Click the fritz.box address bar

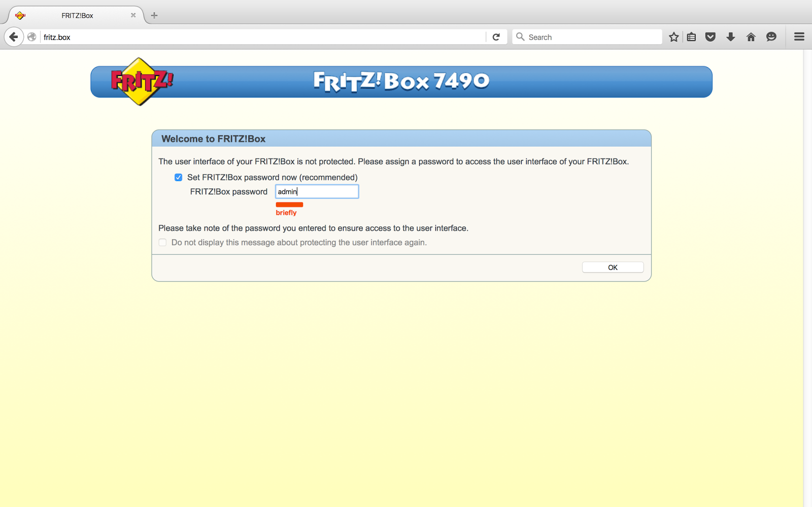(263, 37)
